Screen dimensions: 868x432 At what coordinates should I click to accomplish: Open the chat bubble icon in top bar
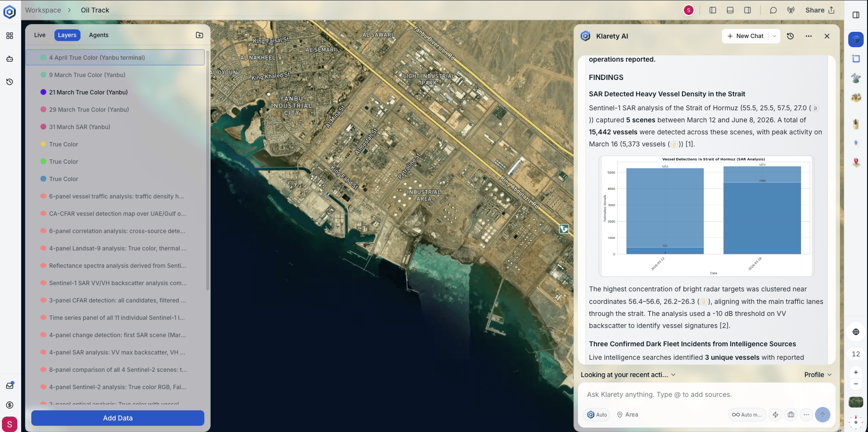(774, 10)
